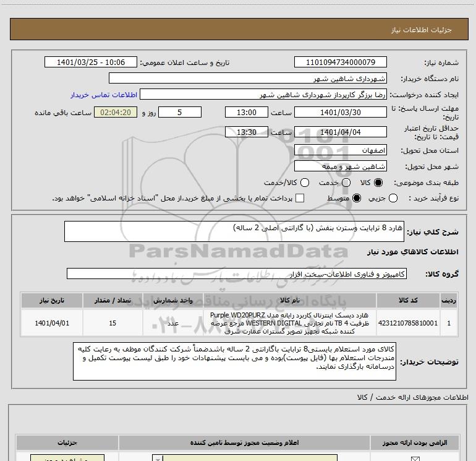Click the quantity cell 15
This screenshot has height=461, width=476.
coord(113,323)
